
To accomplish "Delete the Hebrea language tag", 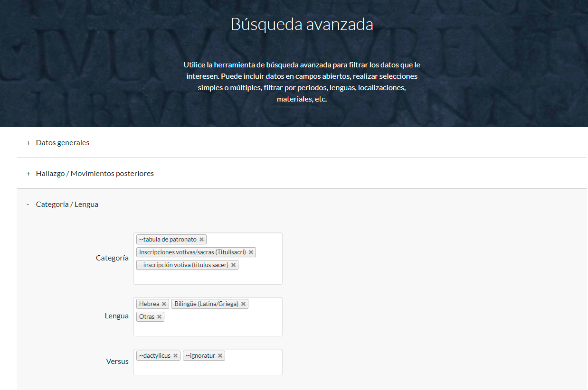I will tap(164, 304).
